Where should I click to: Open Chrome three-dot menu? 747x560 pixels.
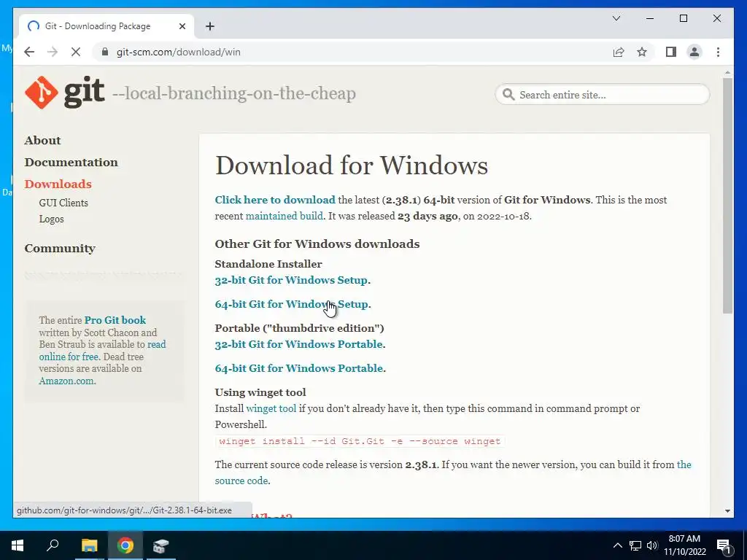(x=718, y=52)
